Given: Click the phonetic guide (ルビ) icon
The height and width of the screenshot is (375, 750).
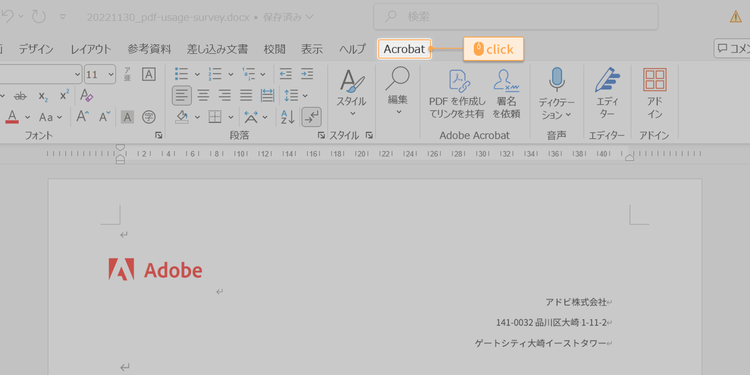Looking at the screenshot, I should click(x=127, y=74).
